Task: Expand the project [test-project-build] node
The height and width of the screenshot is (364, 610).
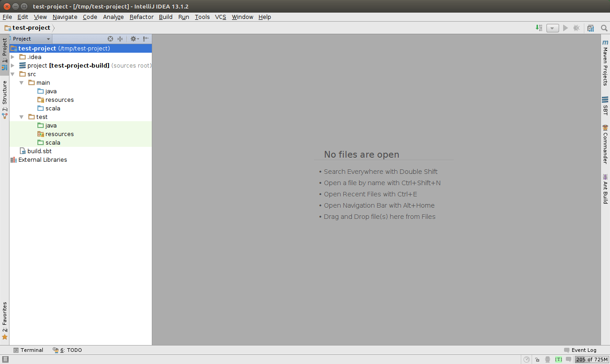Action: [13, 65]
